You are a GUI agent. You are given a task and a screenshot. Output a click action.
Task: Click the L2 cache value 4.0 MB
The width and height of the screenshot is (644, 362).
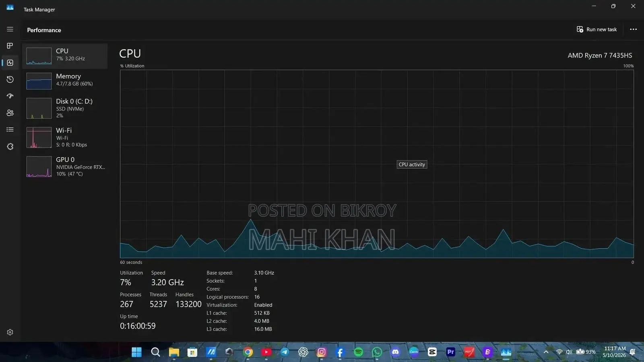[262, 321]
